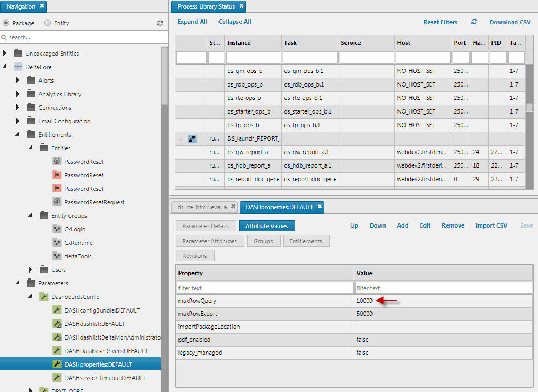Open the Parameter Attributes tab
Viewport: 538px width, 392px height.
210,241
